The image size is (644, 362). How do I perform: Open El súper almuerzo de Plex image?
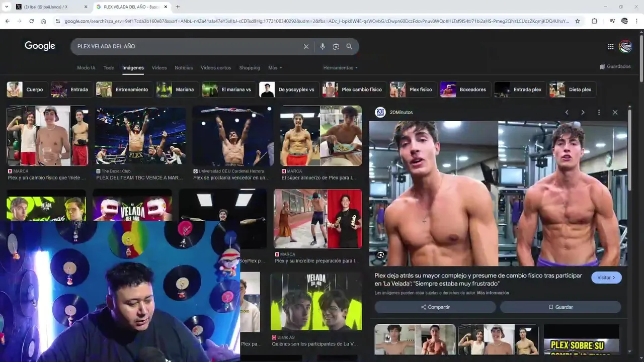(321, 136)
